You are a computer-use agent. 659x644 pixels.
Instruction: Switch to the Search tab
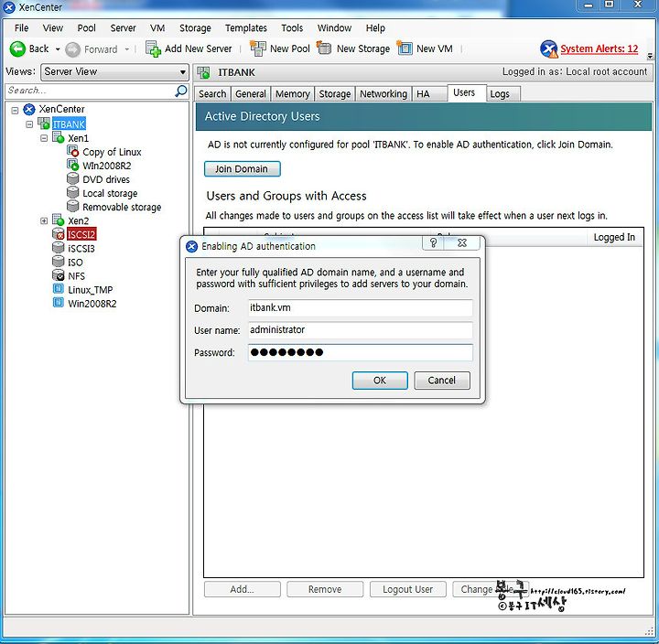(212, 93)
